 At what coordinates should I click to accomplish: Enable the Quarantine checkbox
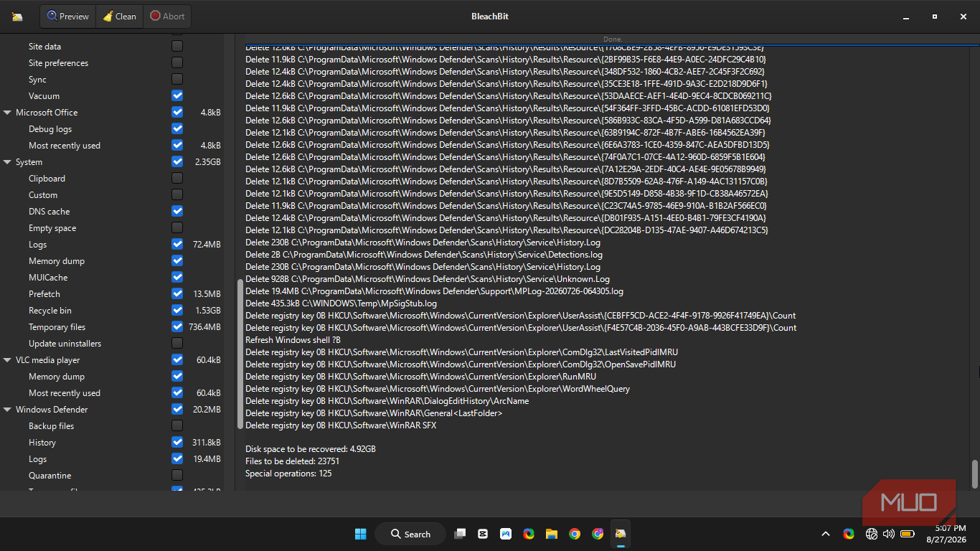point(177,476)
